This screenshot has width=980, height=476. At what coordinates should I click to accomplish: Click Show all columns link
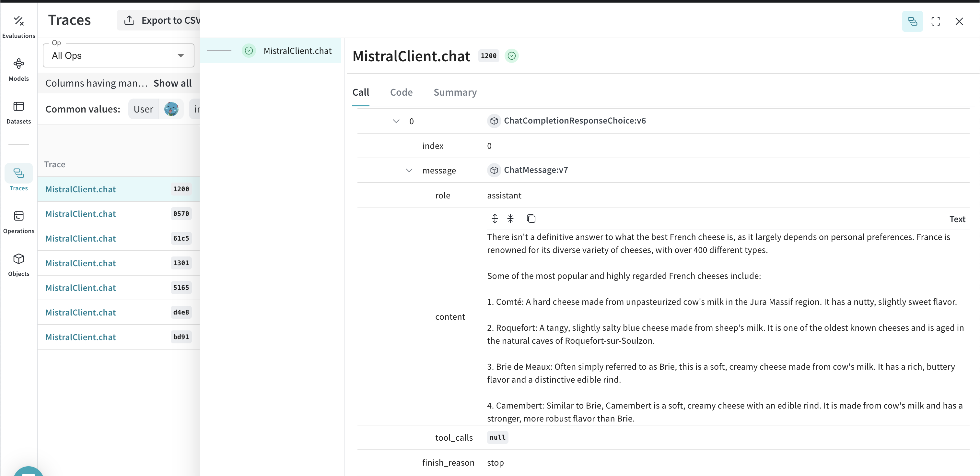click(172, 83)
